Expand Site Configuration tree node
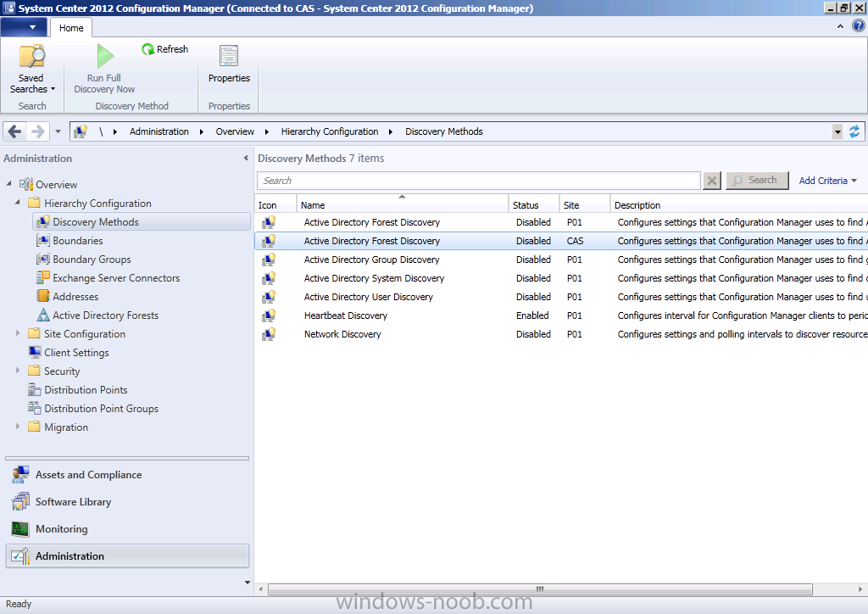Image resolution: width=868 pixels, height=614 pixels. coord(18,333)
